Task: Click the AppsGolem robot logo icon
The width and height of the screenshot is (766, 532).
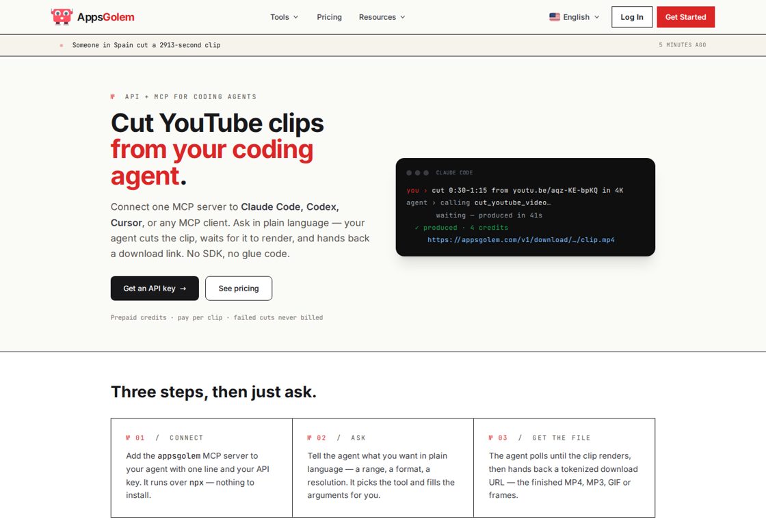Action: pos(62,16)
